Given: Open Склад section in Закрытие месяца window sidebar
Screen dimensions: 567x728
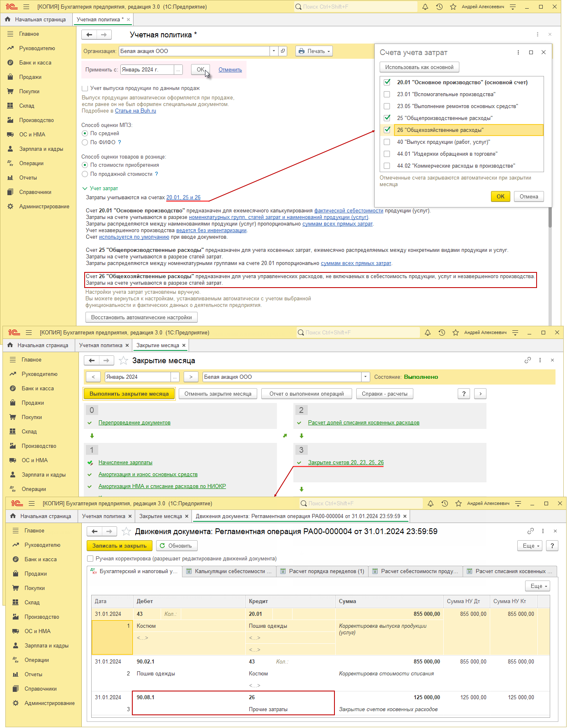Looking at the screenshot, I should [29, 432].
